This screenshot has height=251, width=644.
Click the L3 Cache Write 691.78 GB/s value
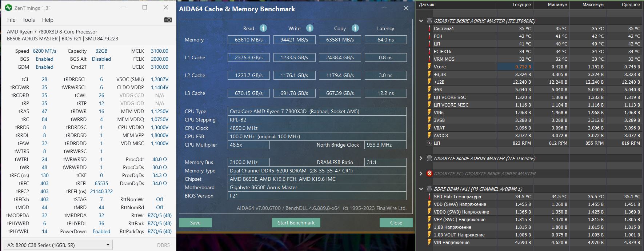tap(294, 93)
